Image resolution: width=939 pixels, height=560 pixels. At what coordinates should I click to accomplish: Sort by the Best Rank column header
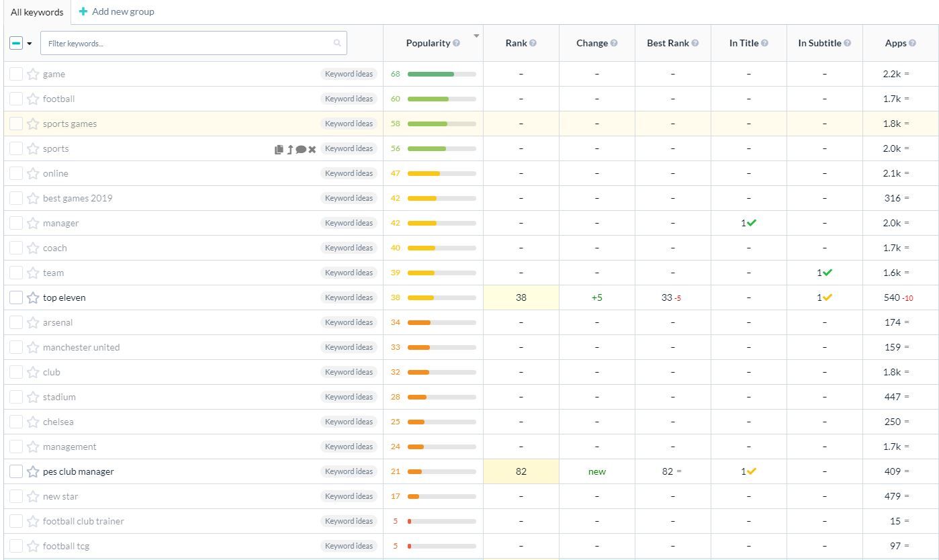[668, 43]
